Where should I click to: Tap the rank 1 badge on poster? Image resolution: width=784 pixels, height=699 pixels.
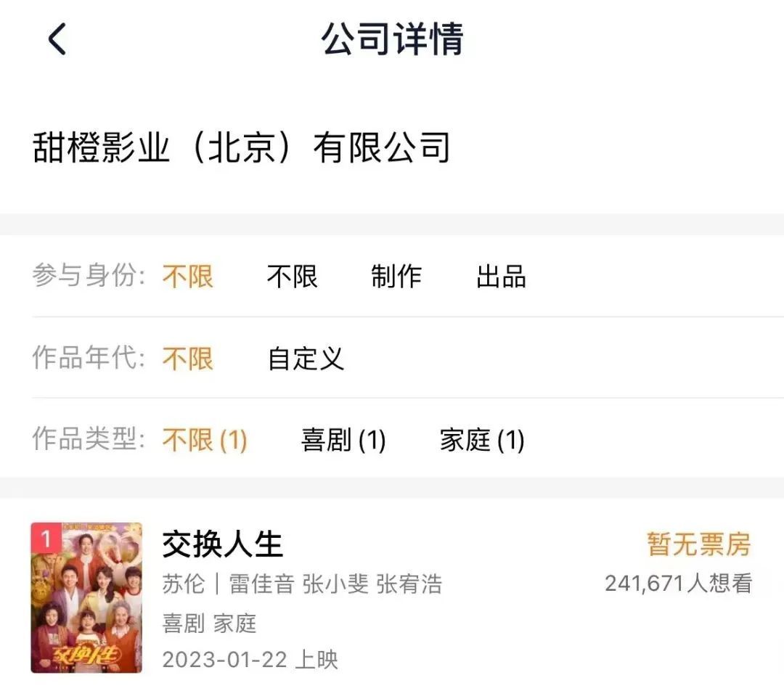tap(46, 539)
